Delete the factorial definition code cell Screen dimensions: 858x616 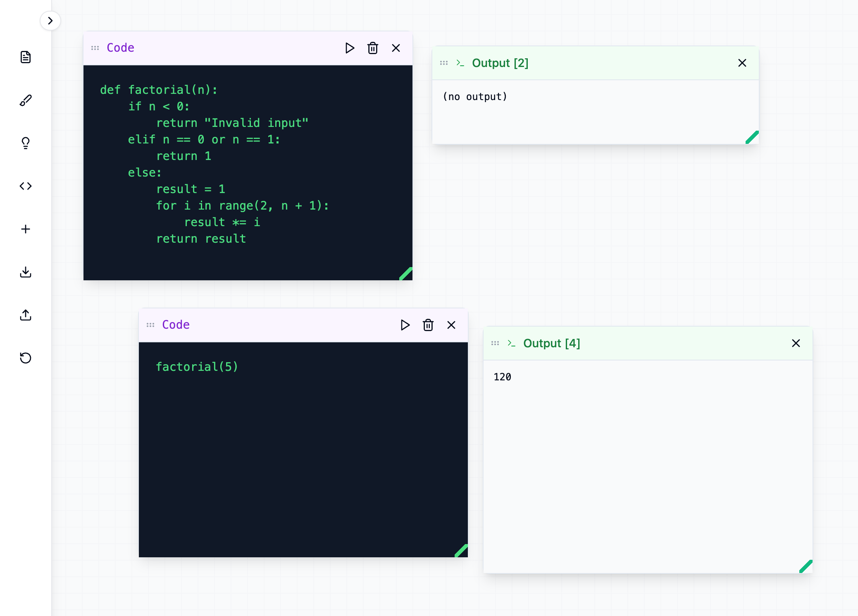[373, 48]
